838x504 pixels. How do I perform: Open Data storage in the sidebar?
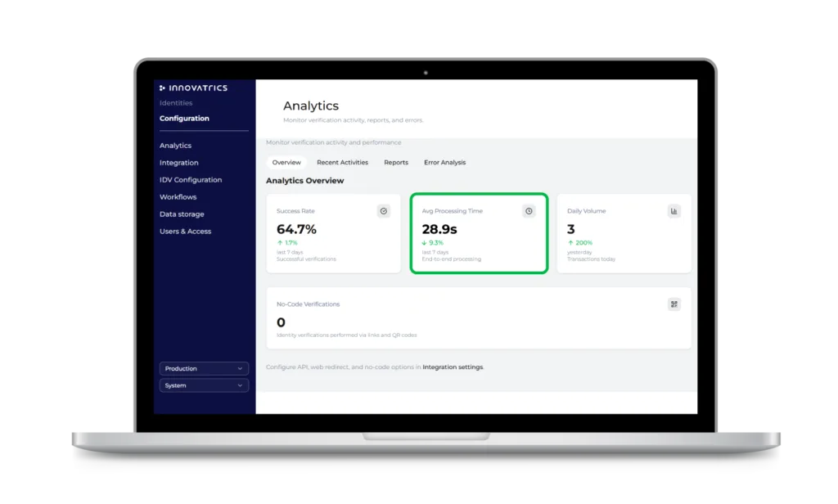(182, 214)
